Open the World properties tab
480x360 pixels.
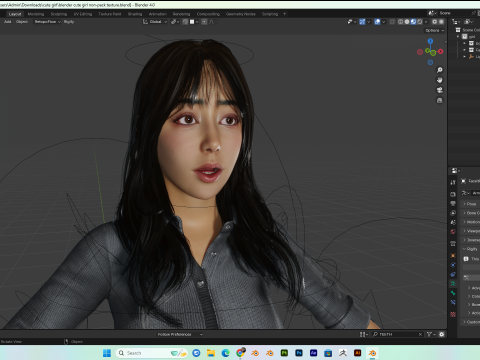click(x=453, y=231)
